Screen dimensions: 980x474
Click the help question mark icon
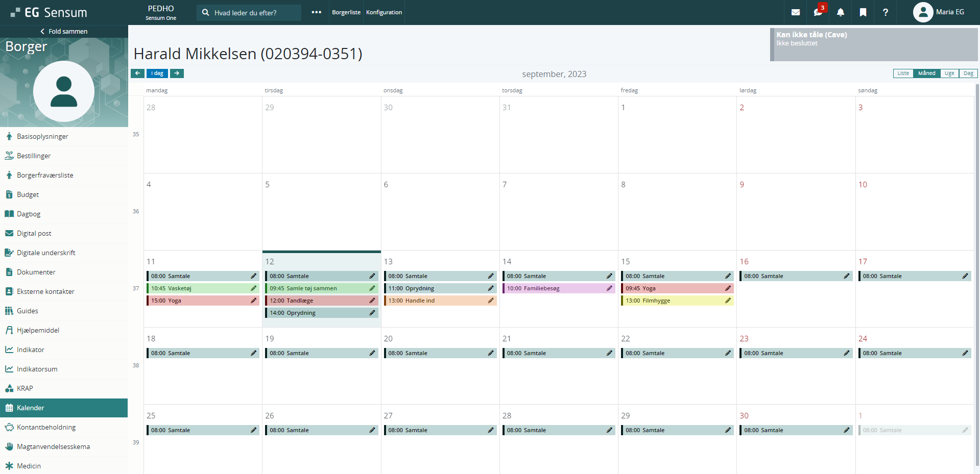point(886,12)
